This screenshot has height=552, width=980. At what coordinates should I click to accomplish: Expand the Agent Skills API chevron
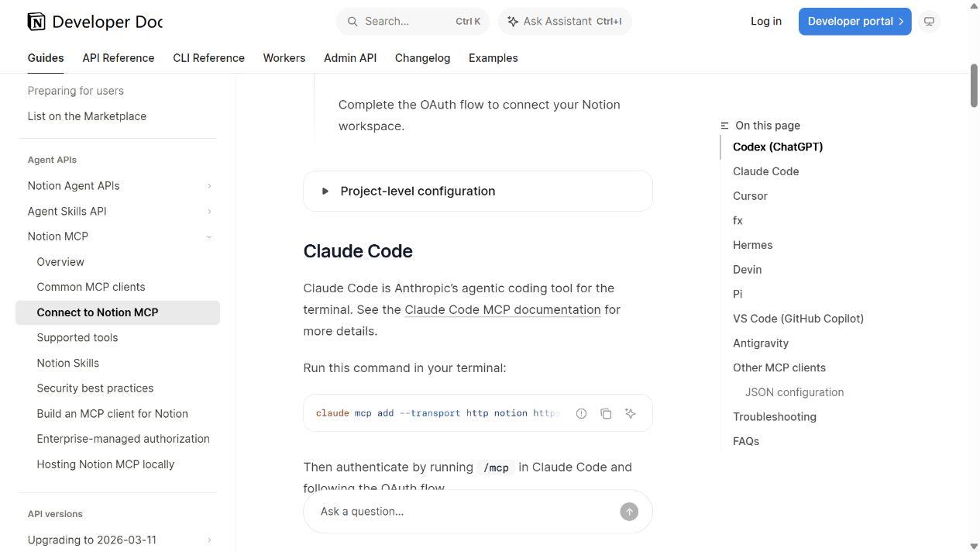pyautogui.click(x=209, y=212)
